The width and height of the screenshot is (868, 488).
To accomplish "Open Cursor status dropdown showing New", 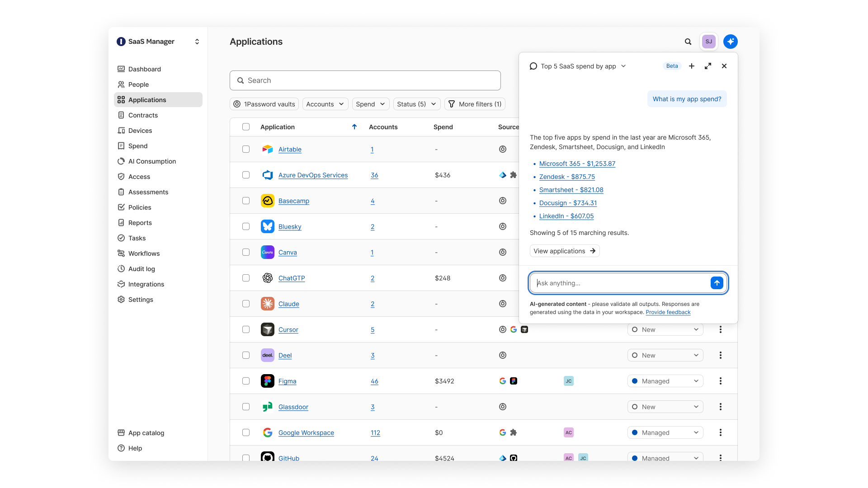I will (665, 329).
